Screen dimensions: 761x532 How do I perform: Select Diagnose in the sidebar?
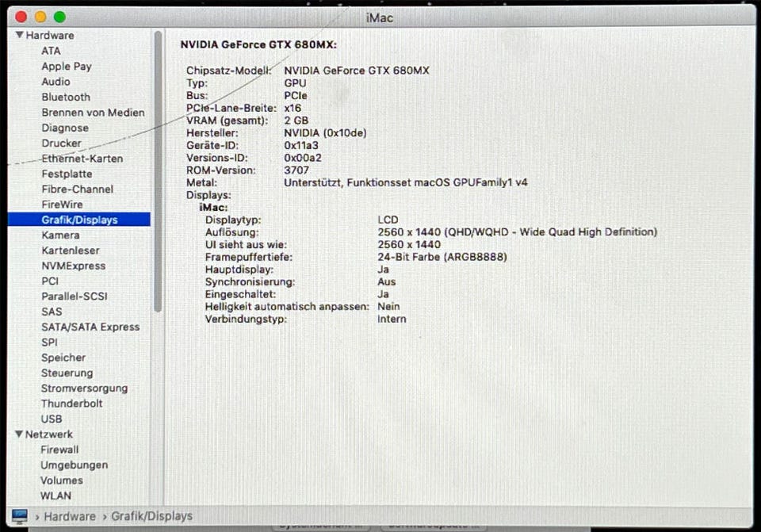[x=65, y=128]
